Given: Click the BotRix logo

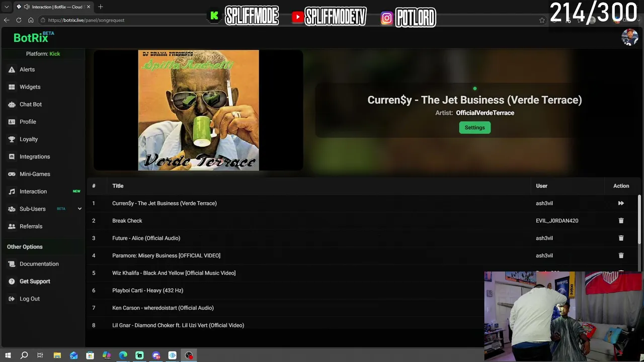Looking at the screenshot, I should click(33, 37).
